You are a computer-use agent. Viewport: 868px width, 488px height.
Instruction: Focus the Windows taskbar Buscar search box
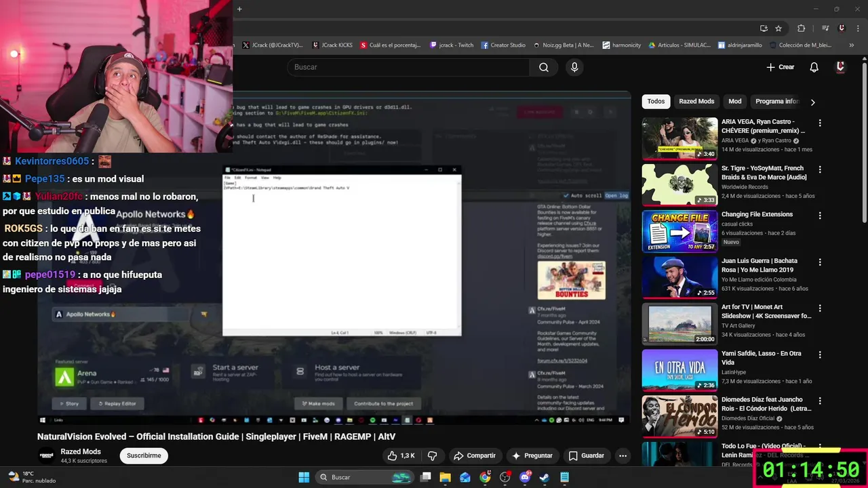pos(366,477)
